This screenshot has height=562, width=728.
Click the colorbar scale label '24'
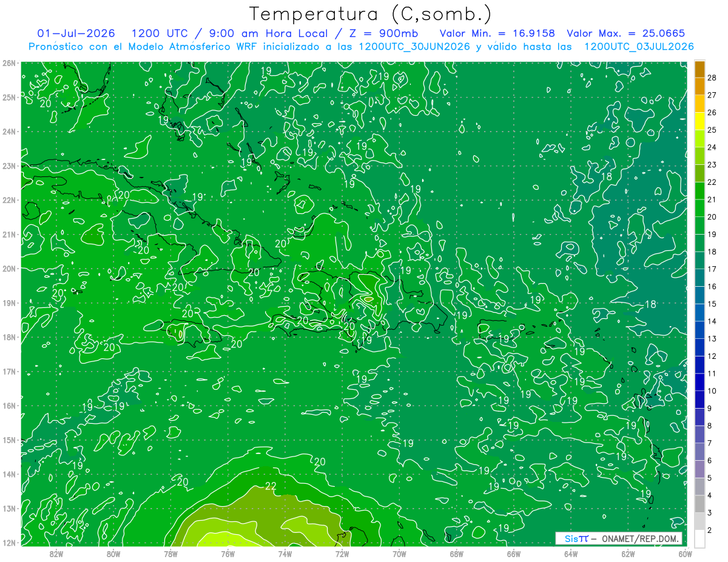click(x=712, y=147)
